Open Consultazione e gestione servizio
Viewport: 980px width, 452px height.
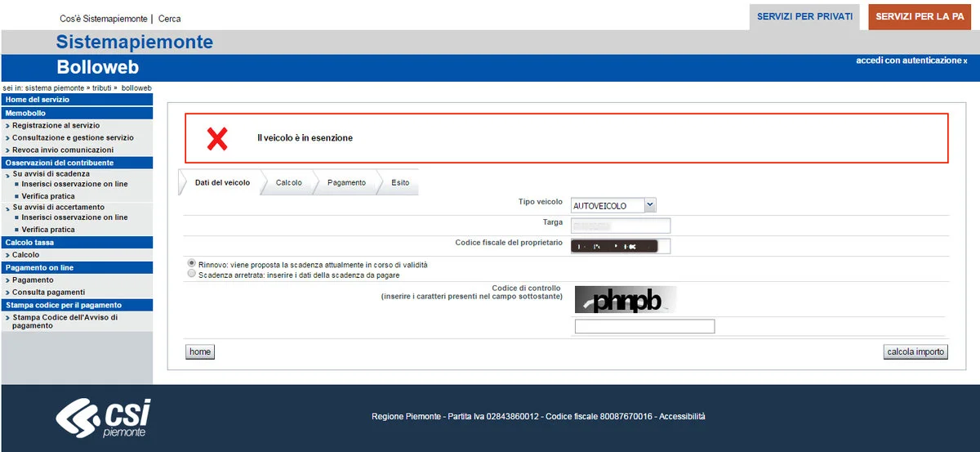[73, 138]
